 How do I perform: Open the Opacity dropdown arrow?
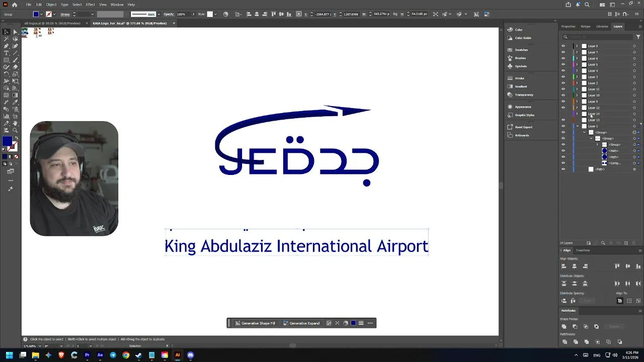(193, 14)
